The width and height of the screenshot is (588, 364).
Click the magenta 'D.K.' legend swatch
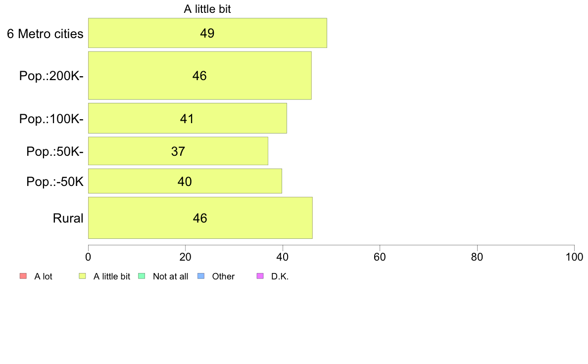260,276
